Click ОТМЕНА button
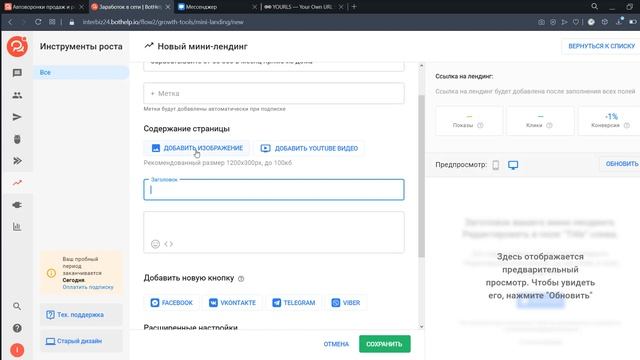Image resolution: width=640 pixels, height=360 pixels. [336, 344]
